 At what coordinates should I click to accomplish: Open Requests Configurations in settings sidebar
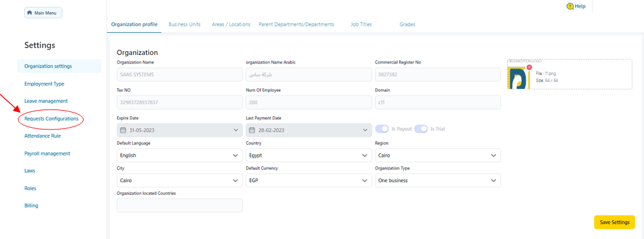pyautogui.click(x=51, y=119)
